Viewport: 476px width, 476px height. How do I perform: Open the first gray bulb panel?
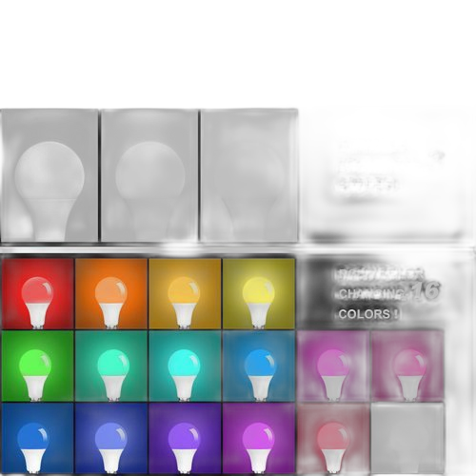pyautogui.click(x=50, y=175)
